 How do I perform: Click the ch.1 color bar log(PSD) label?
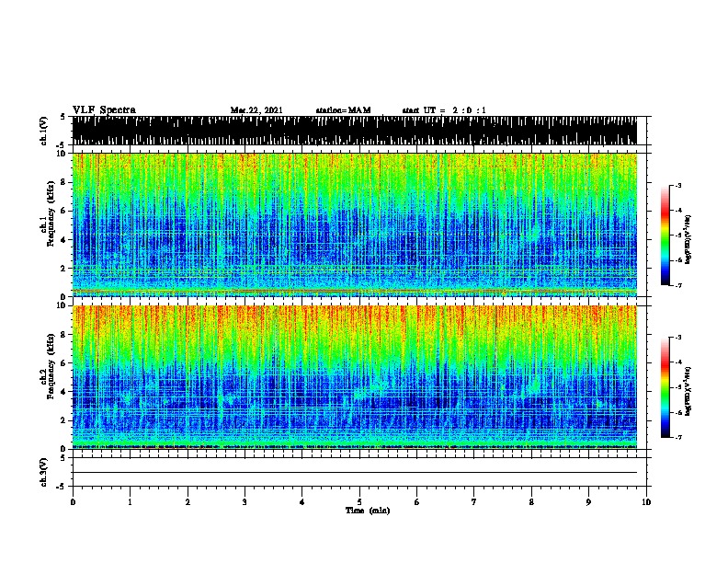[x=688, y=239]
